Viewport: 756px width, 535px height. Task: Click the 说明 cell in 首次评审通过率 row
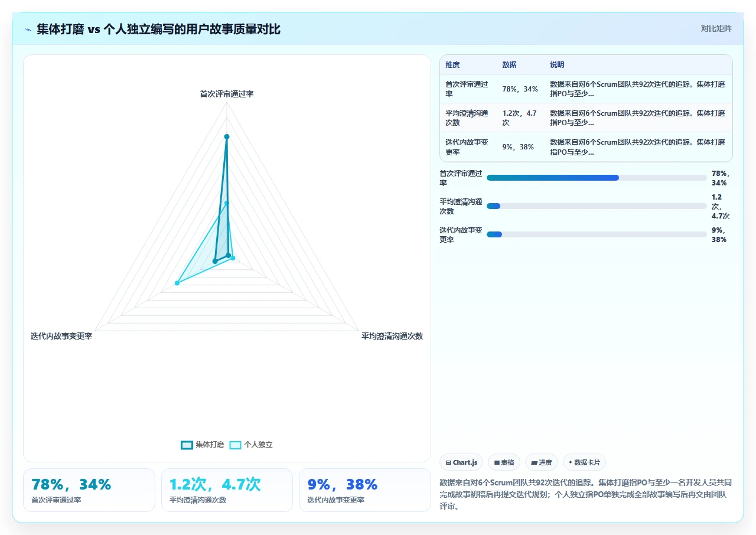coord(638,89)
